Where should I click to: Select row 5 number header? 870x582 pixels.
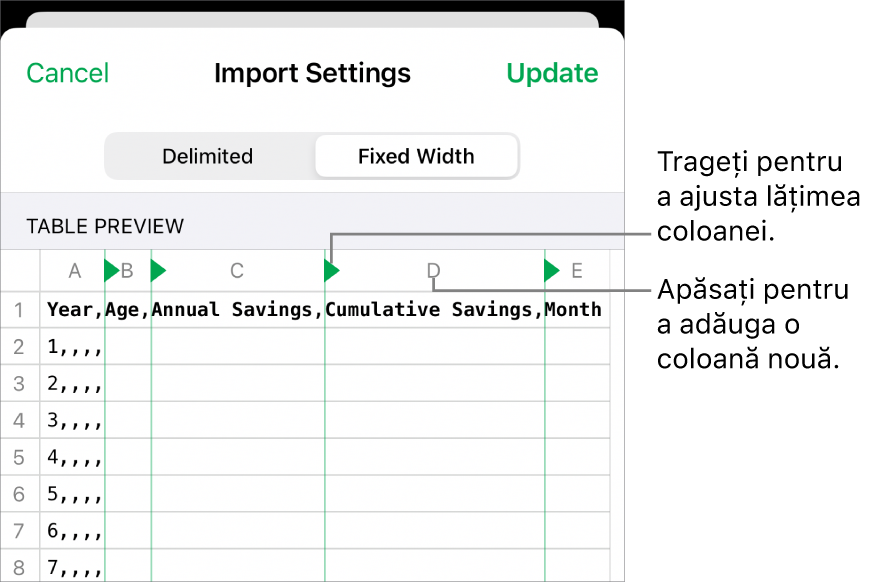[18, 458]
